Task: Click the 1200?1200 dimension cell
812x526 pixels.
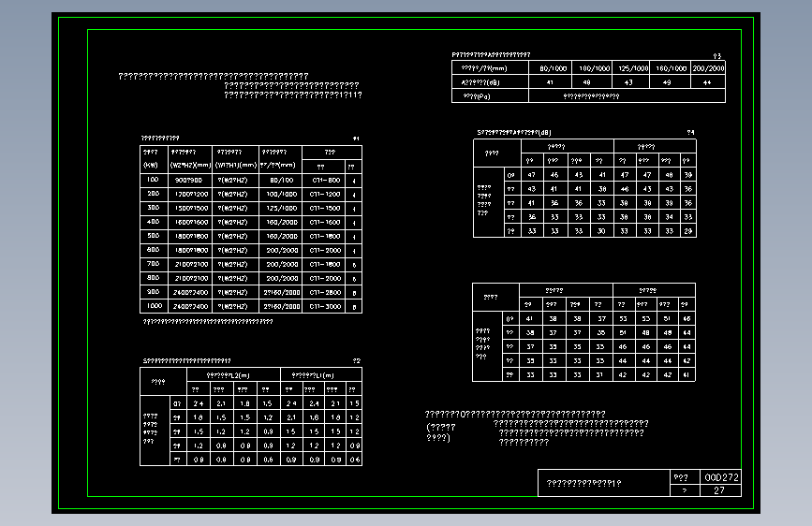Action: click(x=191, y=194)
